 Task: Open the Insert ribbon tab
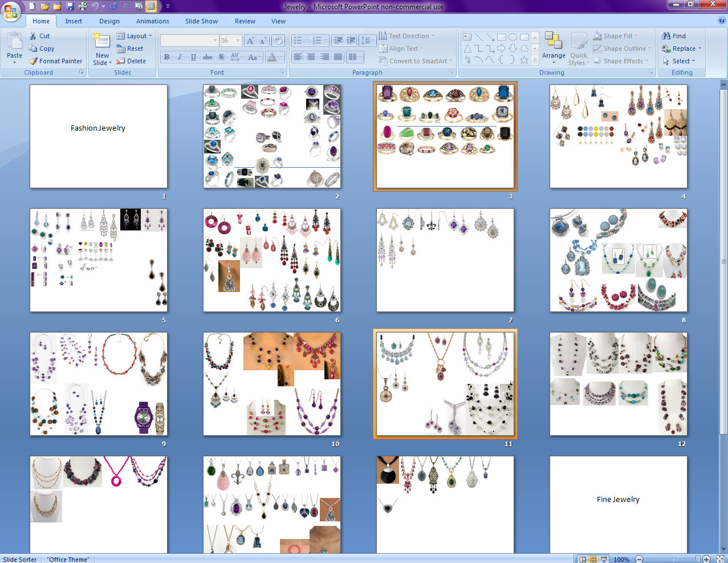pyautogui.click(x=74, y=21)
